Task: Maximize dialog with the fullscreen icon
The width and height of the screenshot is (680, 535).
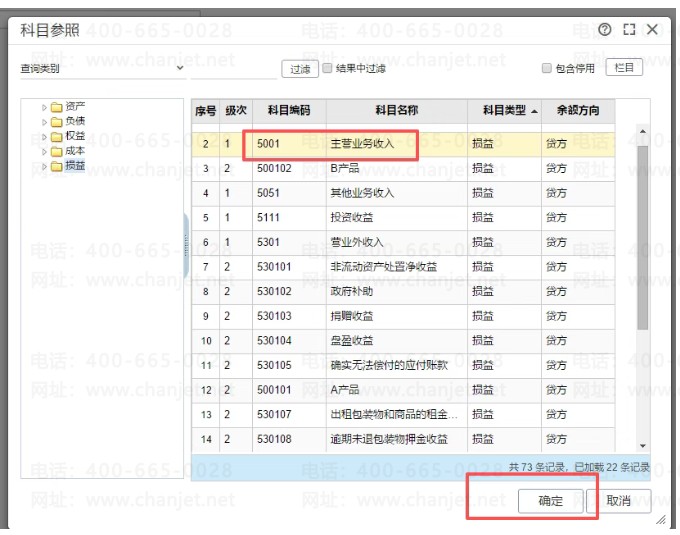Action: click(629, 29)
